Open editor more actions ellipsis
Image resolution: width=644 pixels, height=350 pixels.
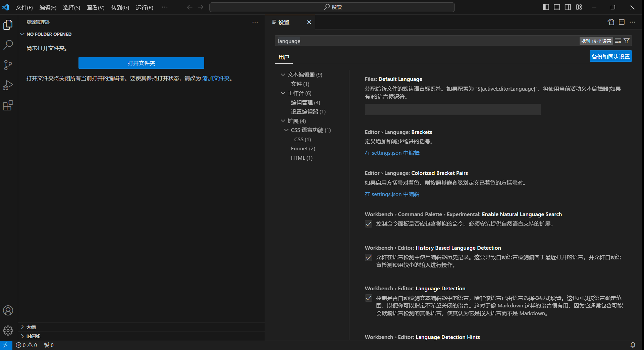pyautogui.click(x=632, y=22)
